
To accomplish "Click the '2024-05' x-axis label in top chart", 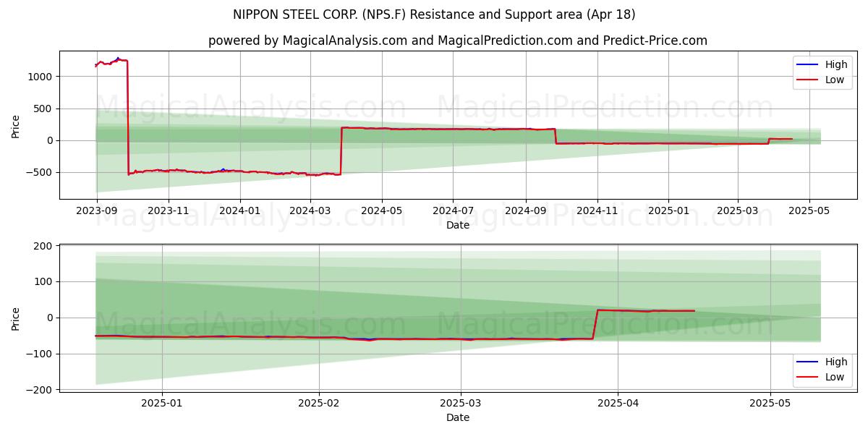I will [x=381, y=211].
